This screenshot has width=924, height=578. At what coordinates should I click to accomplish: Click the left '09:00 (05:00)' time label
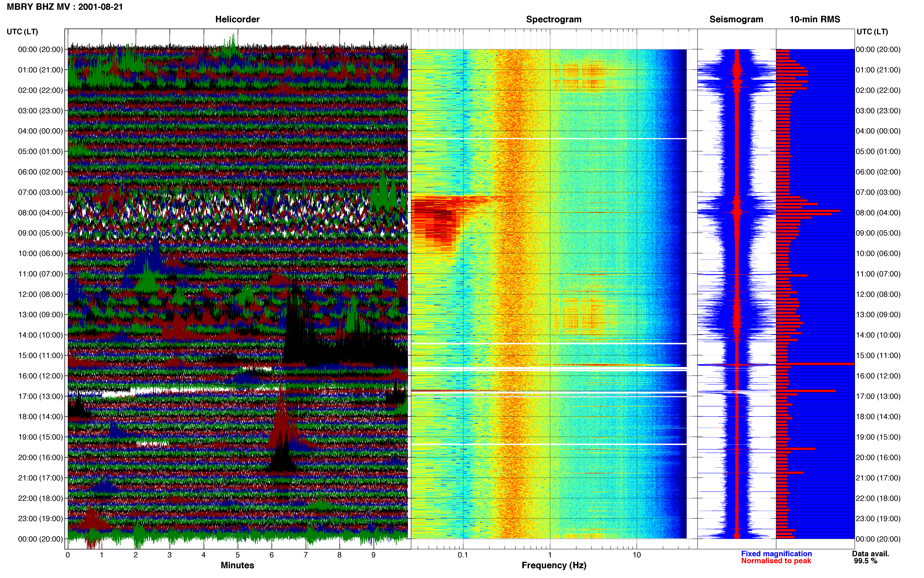(x=41, y=233)
